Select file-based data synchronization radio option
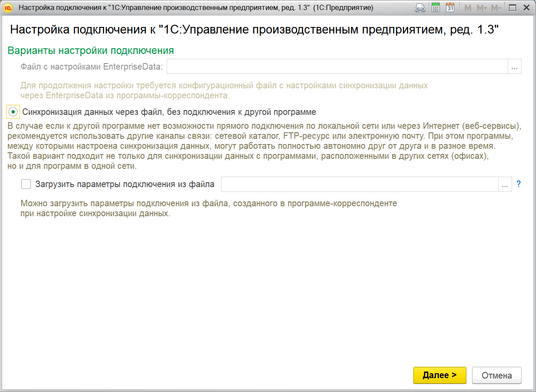The image size is (536, 392). tap(13, 112)
